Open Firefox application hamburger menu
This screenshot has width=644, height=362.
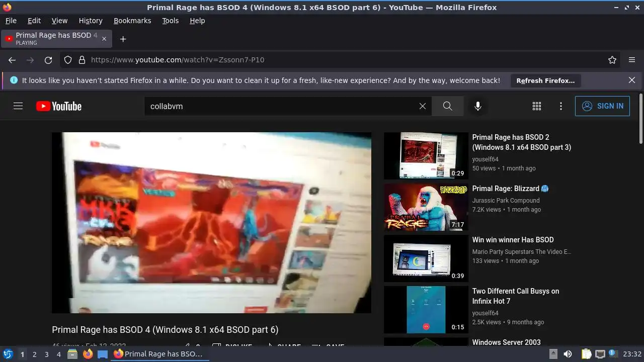632,60
